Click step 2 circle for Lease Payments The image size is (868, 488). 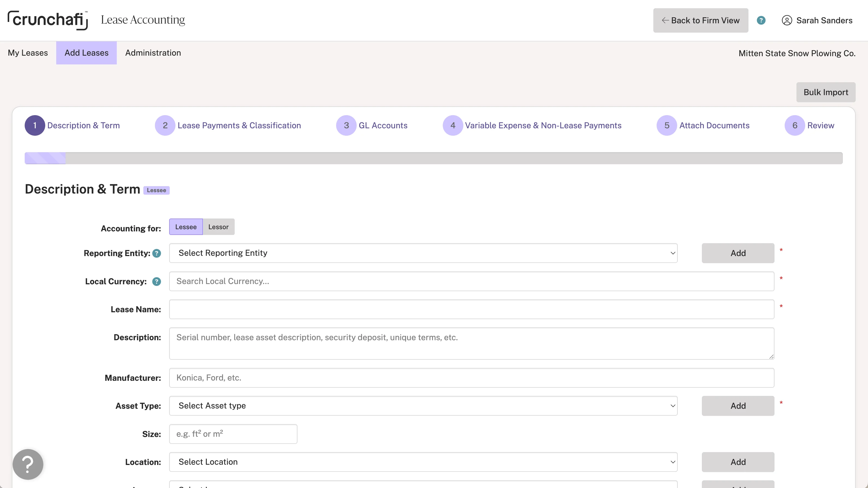tap(165, 125)
